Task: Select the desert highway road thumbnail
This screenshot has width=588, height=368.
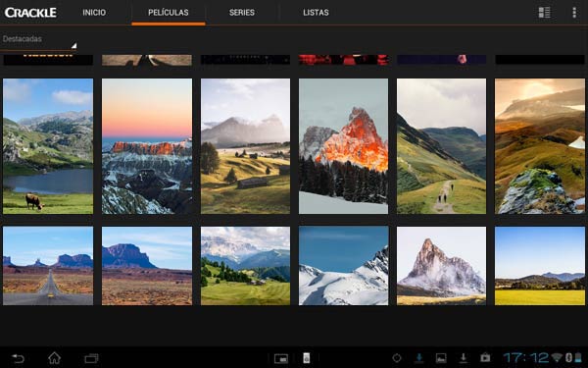Action: coord(48,266)
